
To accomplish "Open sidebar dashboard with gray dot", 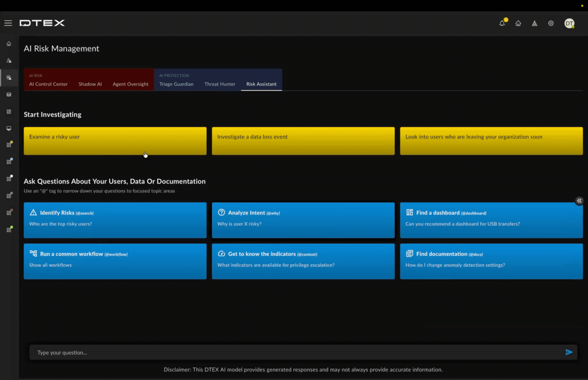I will (9, 196).
